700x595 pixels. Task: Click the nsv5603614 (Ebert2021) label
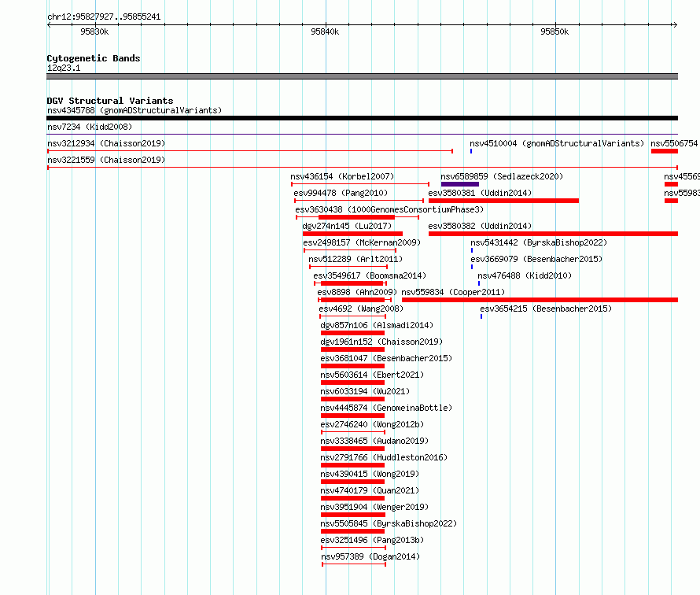point(372,375)
